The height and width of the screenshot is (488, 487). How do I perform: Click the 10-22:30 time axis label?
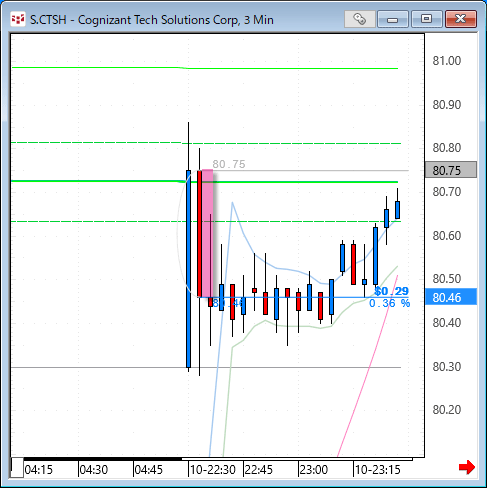coord(213,470)
